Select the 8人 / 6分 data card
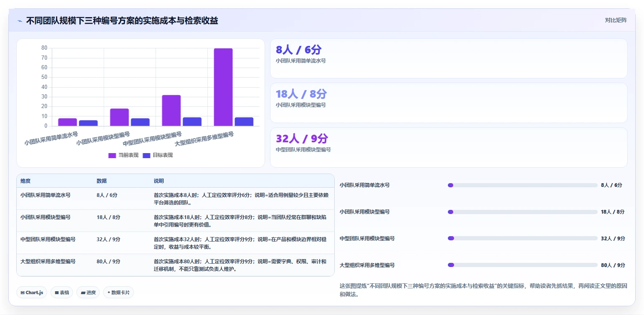Viewport: 644px width, 315px height. coord(449,58)
